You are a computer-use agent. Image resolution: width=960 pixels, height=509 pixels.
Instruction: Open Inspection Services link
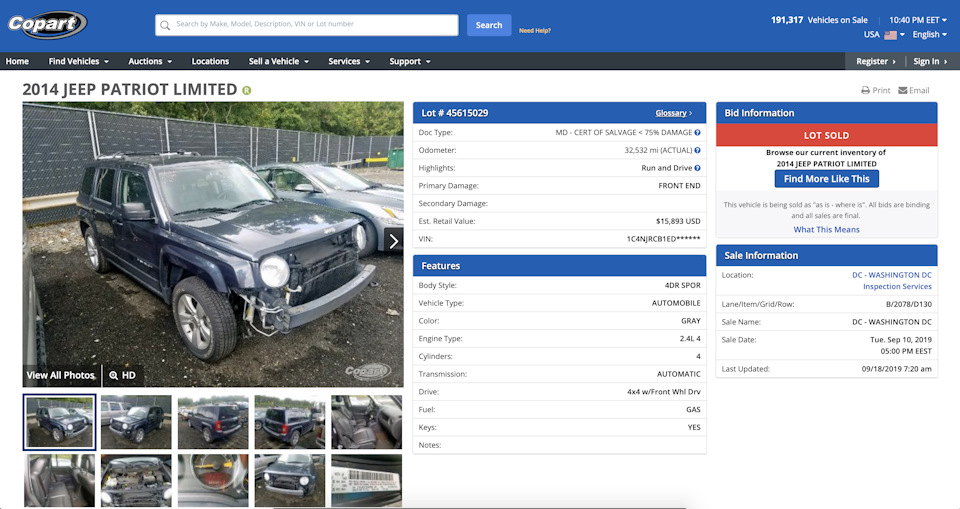(897, 286)
